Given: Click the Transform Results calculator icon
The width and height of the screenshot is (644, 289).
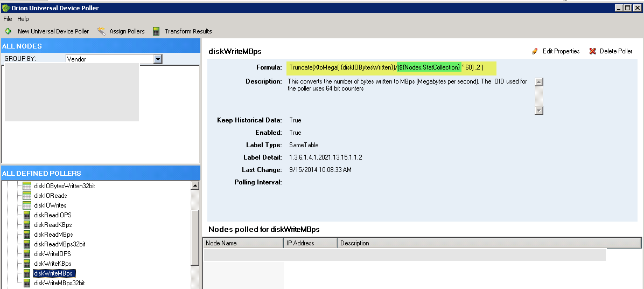Looking at the screenshot, I should (x=156, y=31).
